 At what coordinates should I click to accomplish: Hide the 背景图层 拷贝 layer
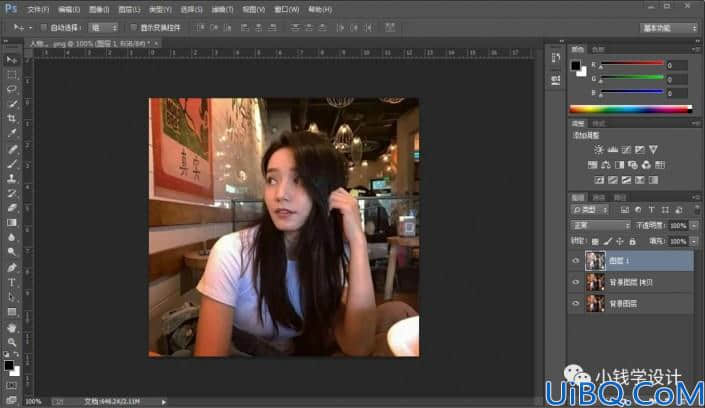tap(576, 282)
